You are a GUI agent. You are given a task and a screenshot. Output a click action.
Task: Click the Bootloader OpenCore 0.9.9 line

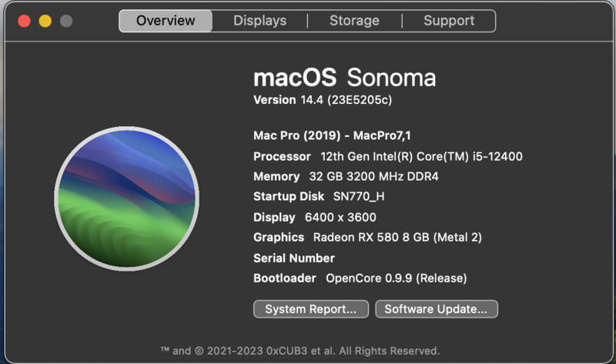(360, 278)
